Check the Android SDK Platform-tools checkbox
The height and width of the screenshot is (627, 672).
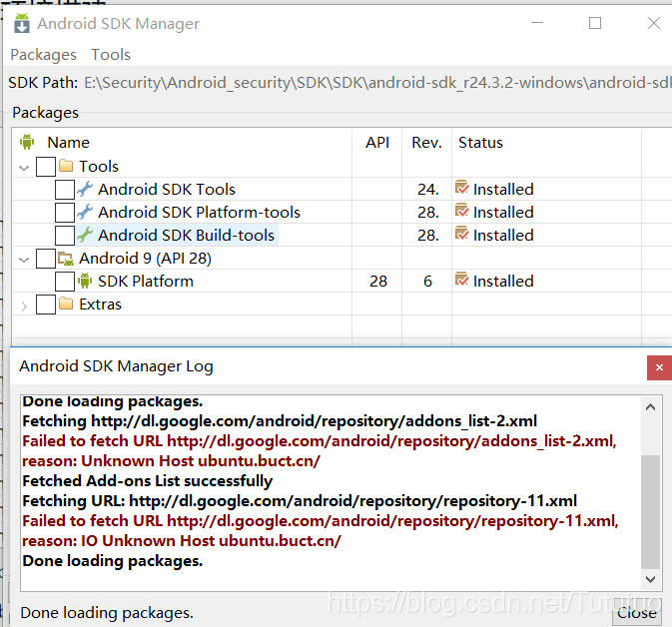[65, 212]
